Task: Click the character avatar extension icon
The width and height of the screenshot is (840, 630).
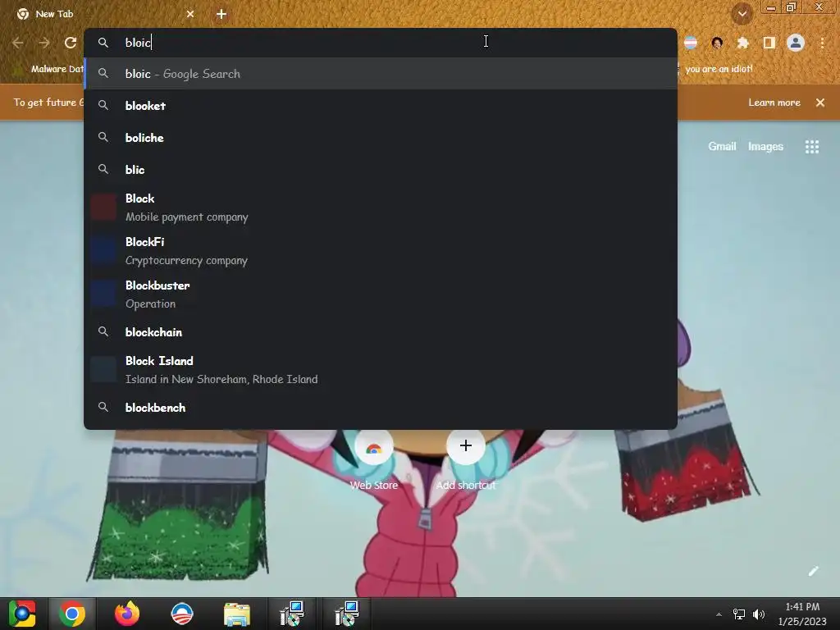Action: 717,43
